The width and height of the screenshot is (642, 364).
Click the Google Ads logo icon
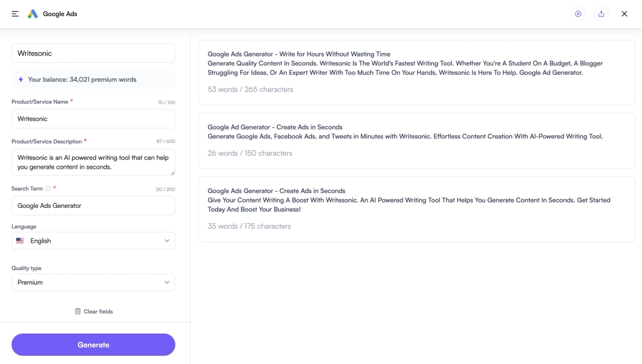coord(33,14)
